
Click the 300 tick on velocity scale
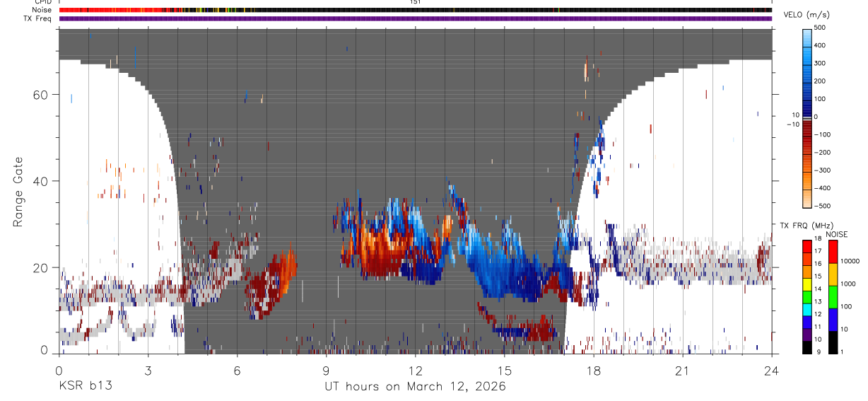point(821,63)
